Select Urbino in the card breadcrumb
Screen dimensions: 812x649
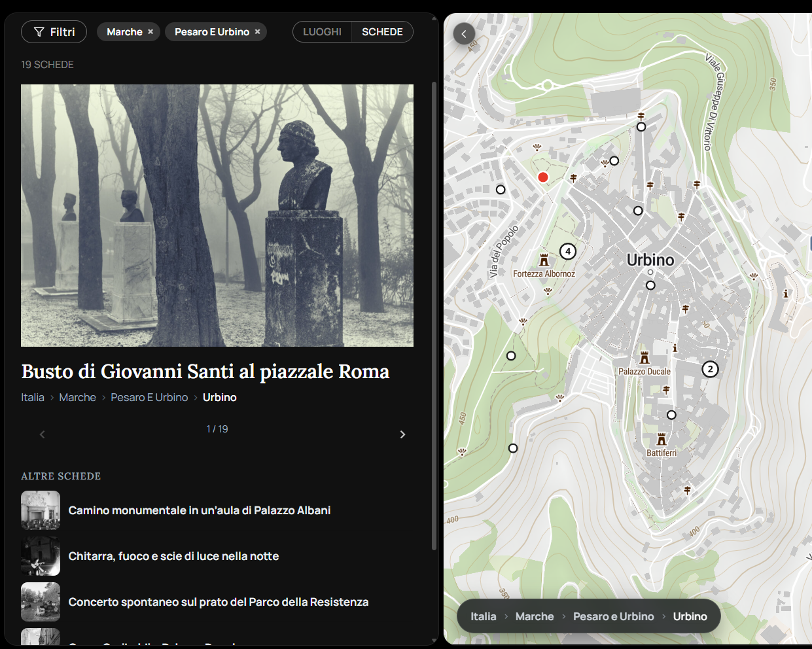click(220, 397)
